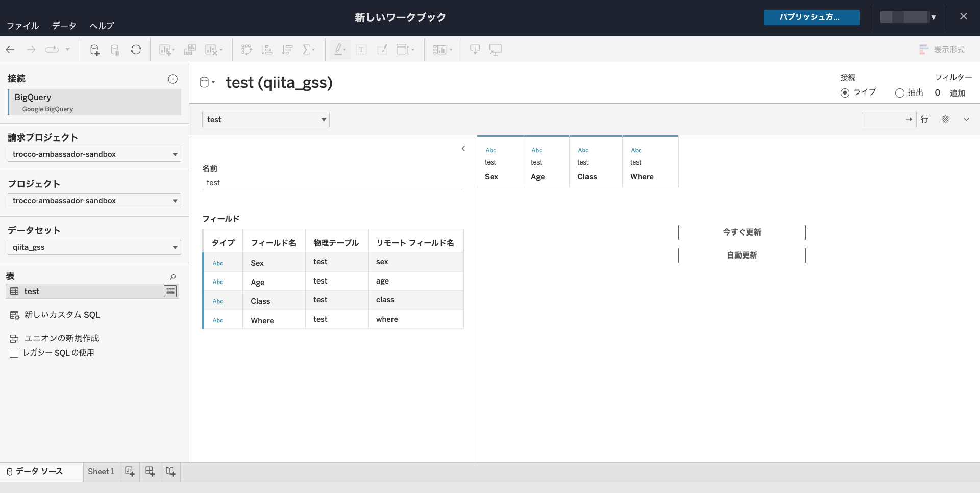
Task: Click the Abc type icon for Sex field
Action: pyautogui.click(x=218, y=263)
